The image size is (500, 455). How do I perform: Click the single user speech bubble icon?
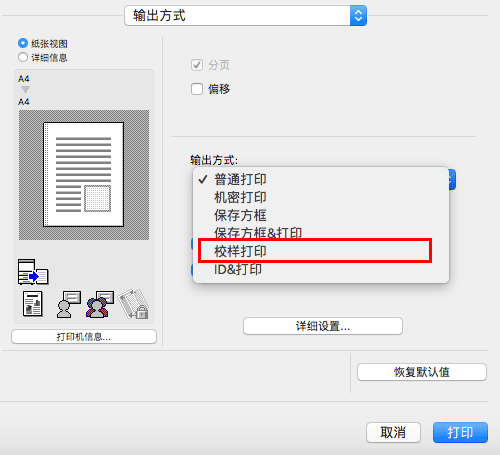point(69,304)
